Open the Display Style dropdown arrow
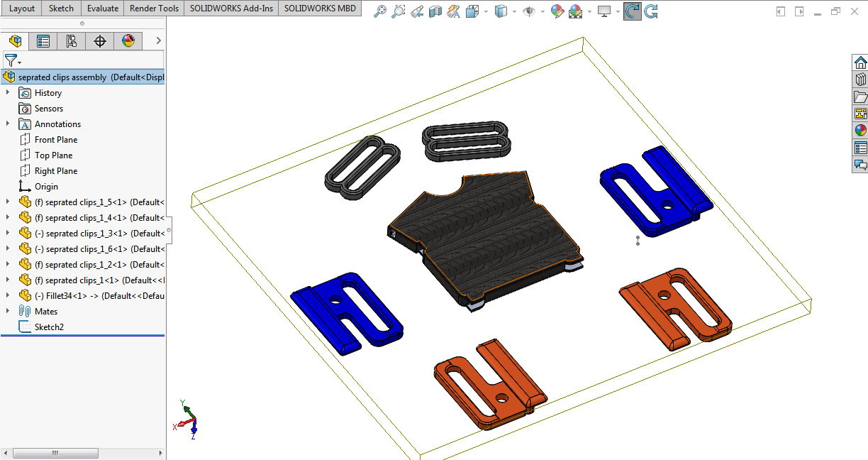This screenshot has height=460, width=868. click(x=515, y=11)
